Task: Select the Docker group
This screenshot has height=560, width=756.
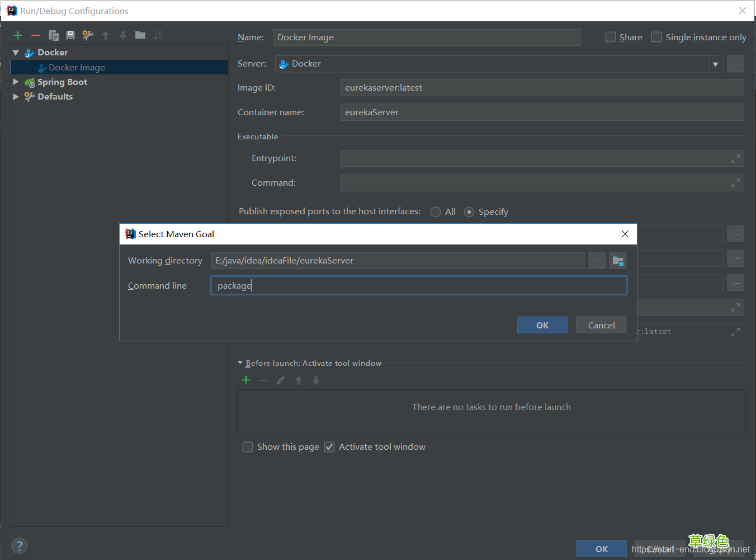Action: pos(53,53)
